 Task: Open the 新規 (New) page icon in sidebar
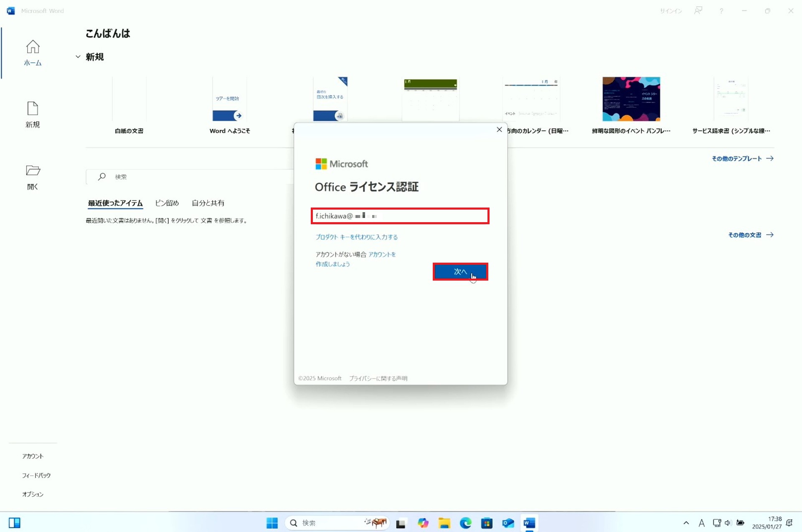33,114
